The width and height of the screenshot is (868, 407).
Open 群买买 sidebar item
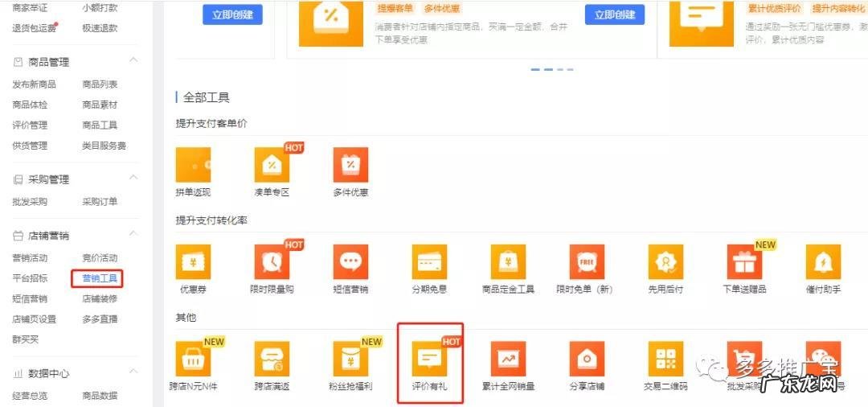pyautogui.click(x=26, y=339)
